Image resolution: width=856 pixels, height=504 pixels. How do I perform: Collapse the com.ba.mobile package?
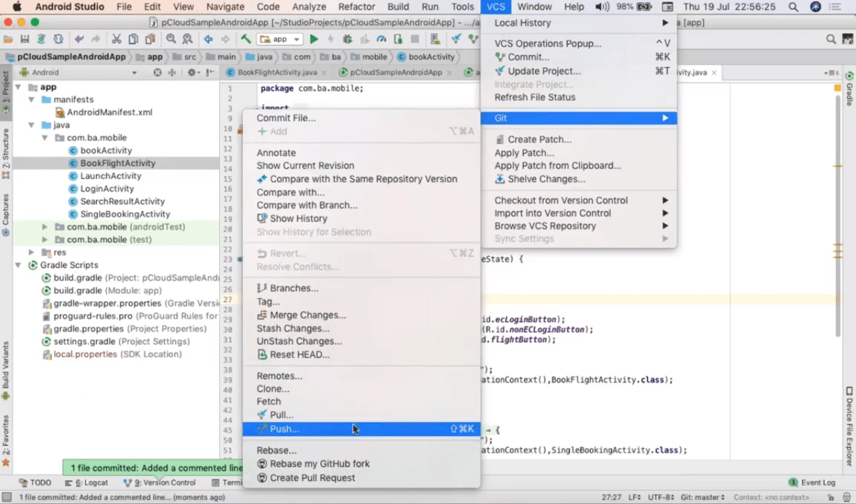pos(45,138)
